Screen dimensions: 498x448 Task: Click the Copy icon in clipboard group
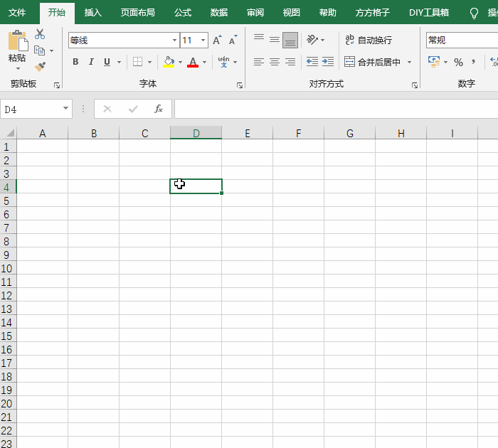pyautogui.click(x=39, y=50)
